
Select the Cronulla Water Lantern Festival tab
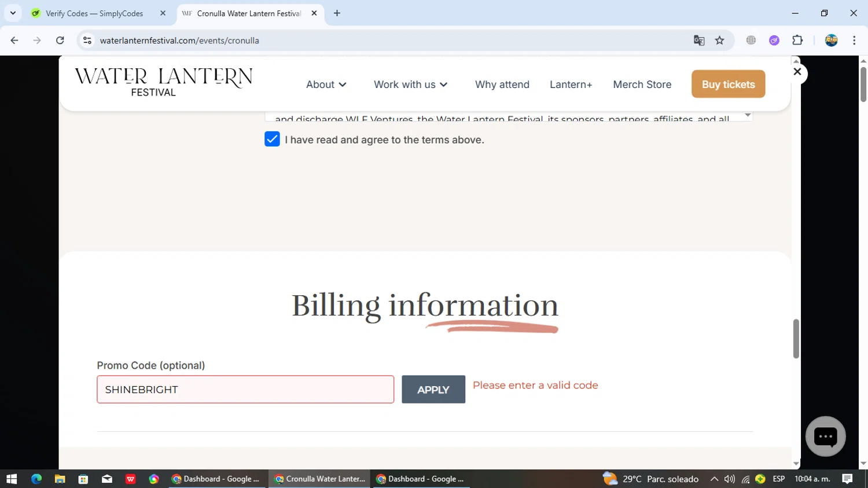250,13
